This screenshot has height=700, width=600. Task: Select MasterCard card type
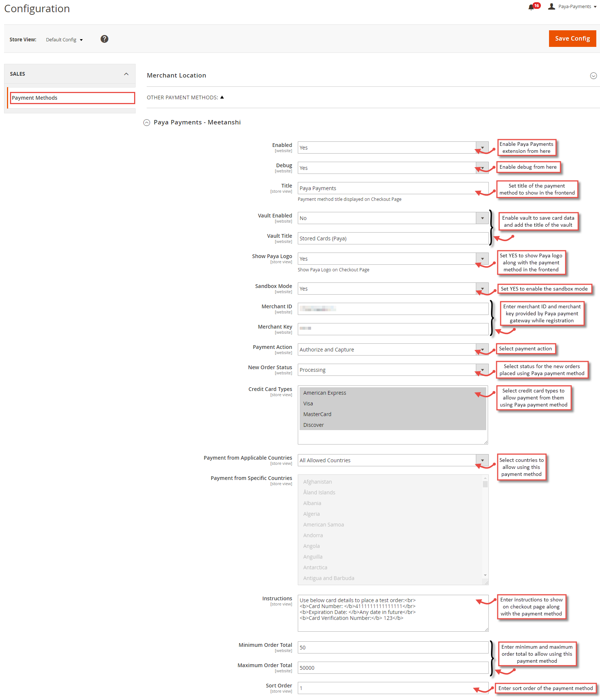pyautogui.click(x=393, y=414)
